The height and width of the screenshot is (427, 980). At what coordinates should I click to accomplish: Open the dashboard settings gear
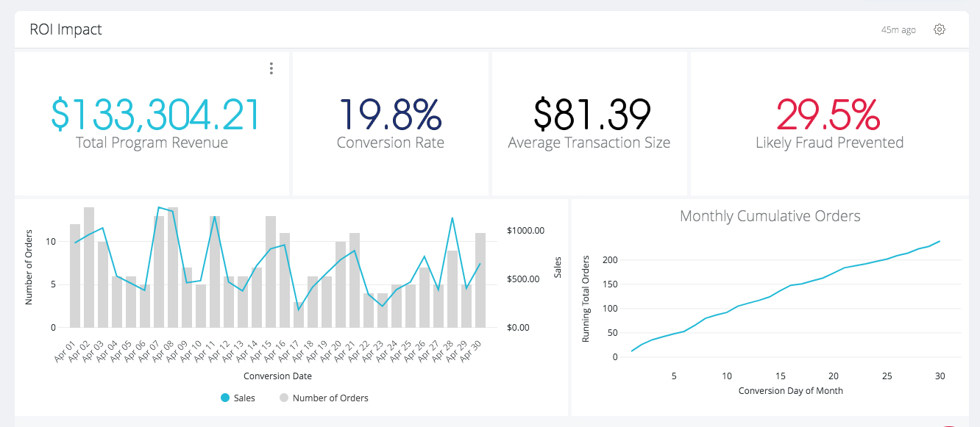click(x=939, y=29)
